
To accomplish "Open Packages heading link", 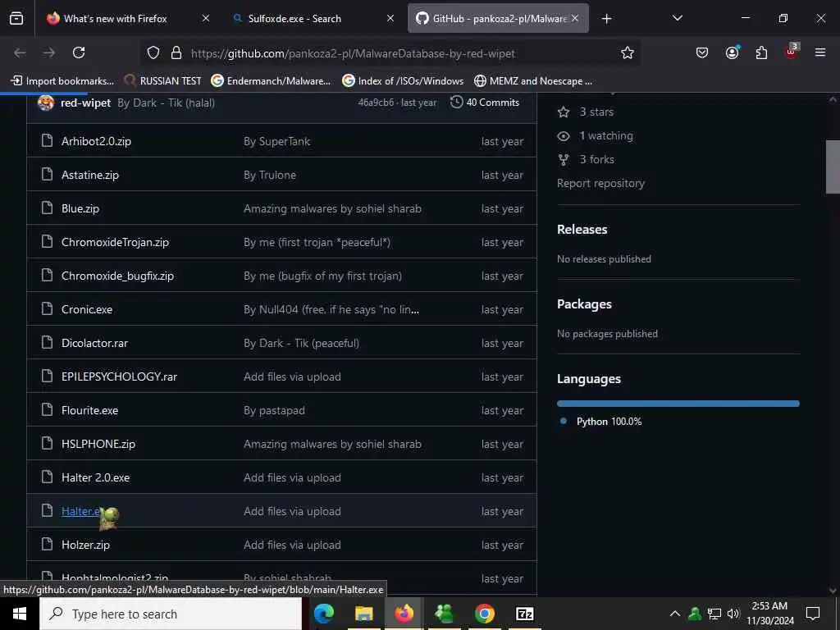I will [x=584, y=304].
